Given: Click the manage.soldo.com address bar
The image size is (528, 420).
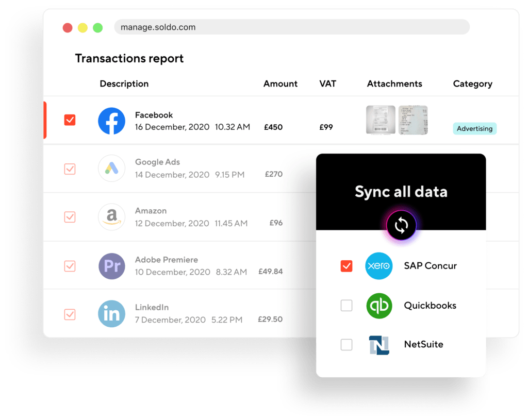Looking at the screenshot, I should pyautogui.click(x=292, y=27).
